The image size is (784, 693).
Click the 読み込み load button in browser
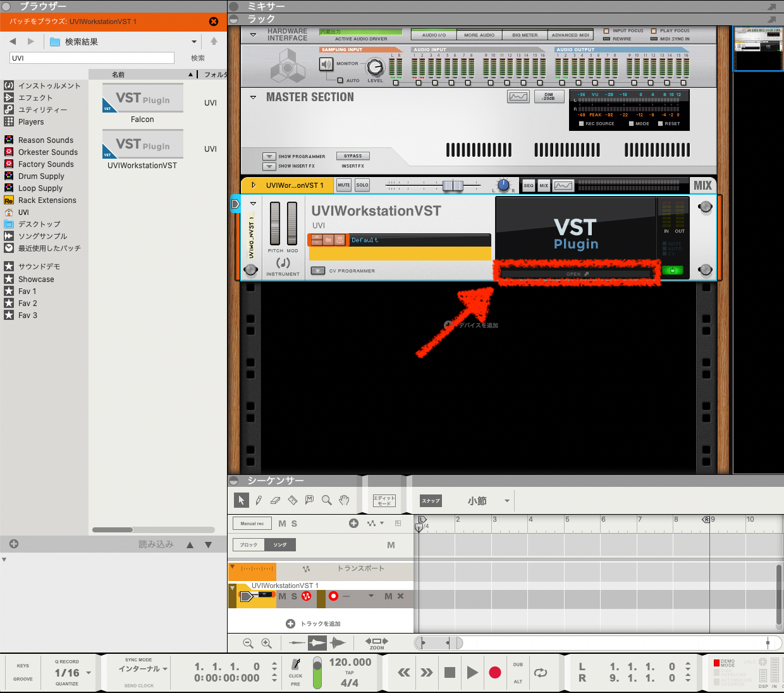(x=156, y=544)
